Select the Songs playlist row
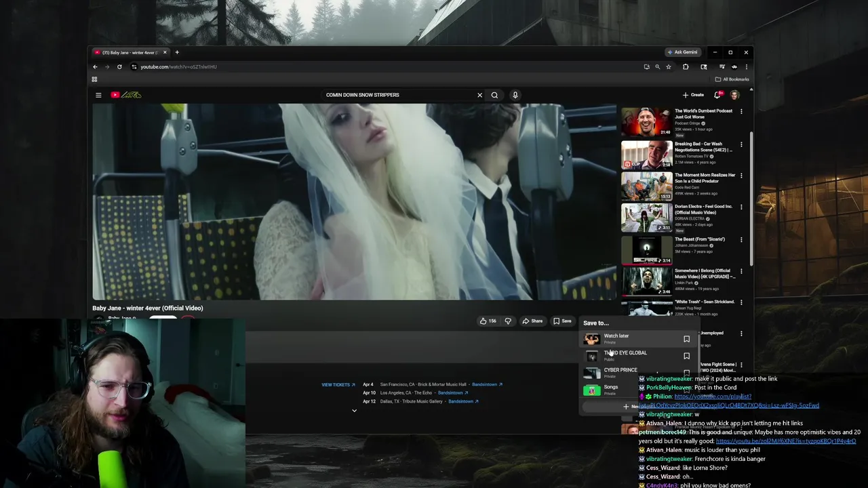Image resolution: width=868 pixels, height=488 pixels. [637, 390]
